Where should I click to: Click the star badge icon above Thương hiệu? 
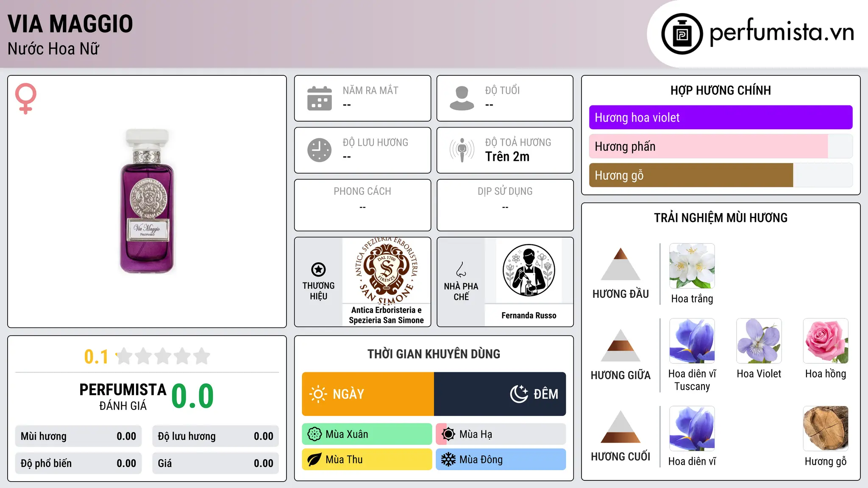pos(318,269)
